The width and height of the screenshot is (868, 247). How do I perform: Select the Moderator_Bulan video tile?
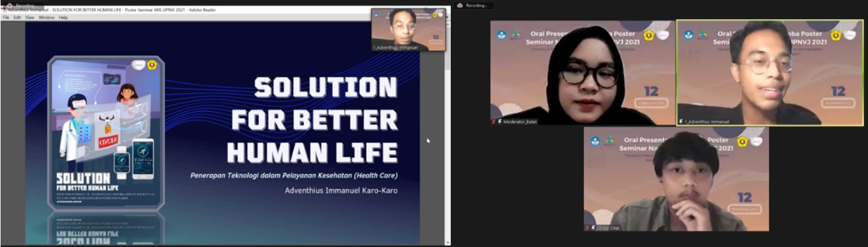(582, 72)
